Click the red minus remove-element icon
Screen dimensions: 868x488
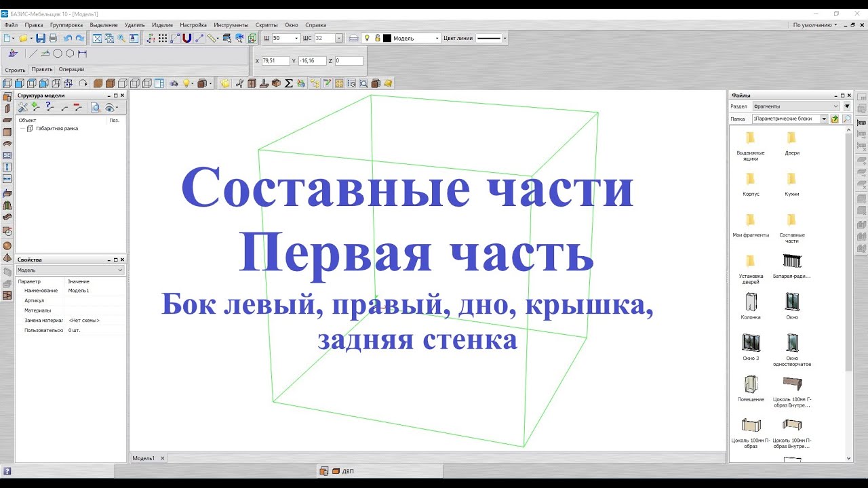(77, 107)
